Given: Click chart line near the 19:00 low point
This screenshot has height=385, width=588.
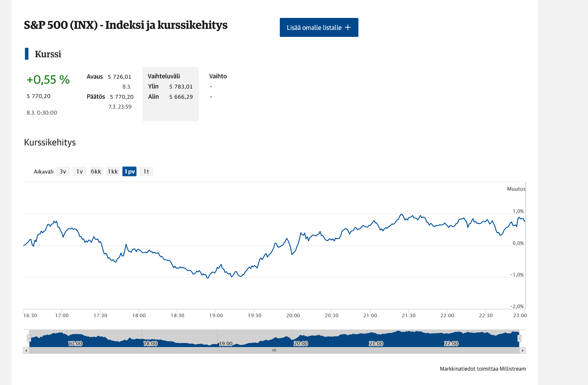Looking at the screenshot, I should pyautogui.click(x=208, y=278).
